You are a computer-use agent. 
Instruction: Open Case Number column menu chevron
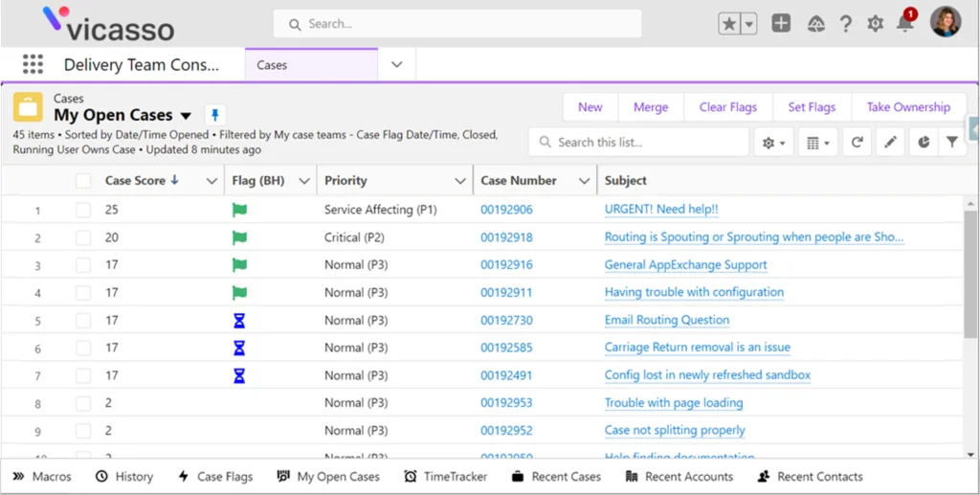585,181
